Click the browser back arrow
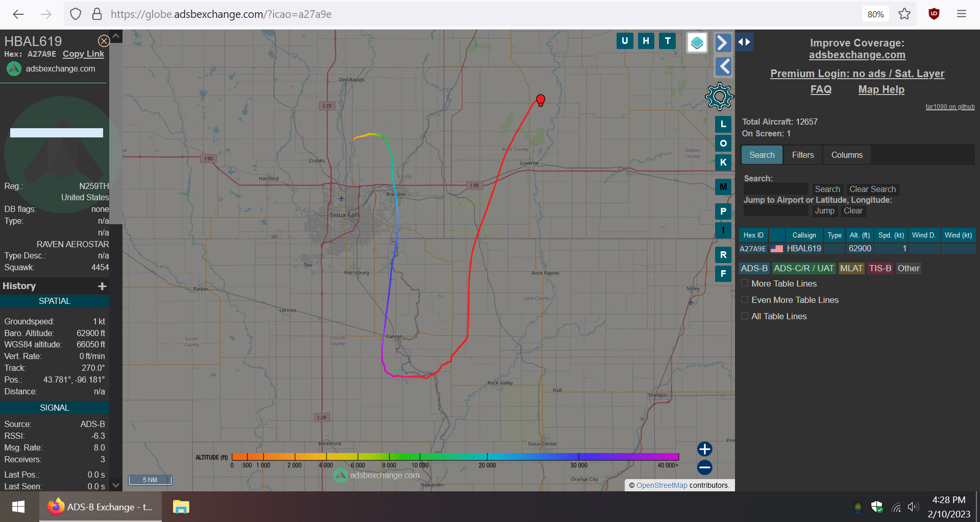 (x=18, y=14)
